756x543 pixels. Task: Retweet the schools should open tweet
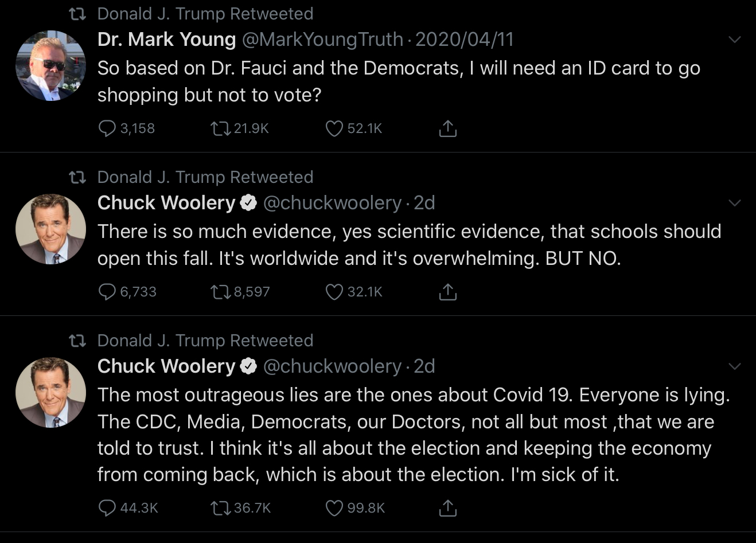pyautogui.click(x=220, y=292)
